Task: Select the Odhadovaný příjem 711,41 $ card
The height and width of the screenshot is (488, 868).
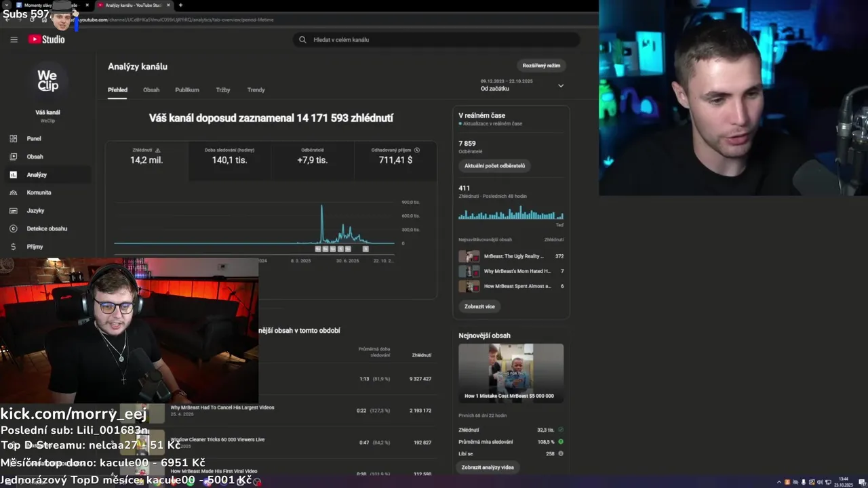Action: click(x=395, y=161)
